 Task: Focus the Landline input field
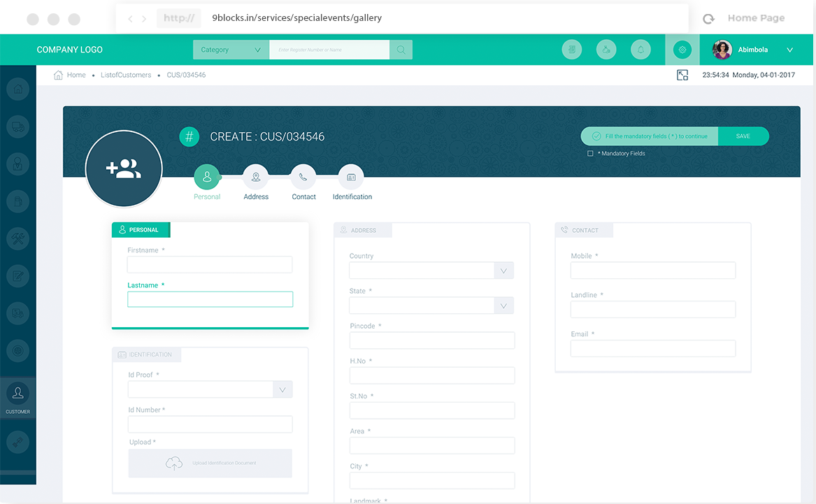(x=653, y=310)
